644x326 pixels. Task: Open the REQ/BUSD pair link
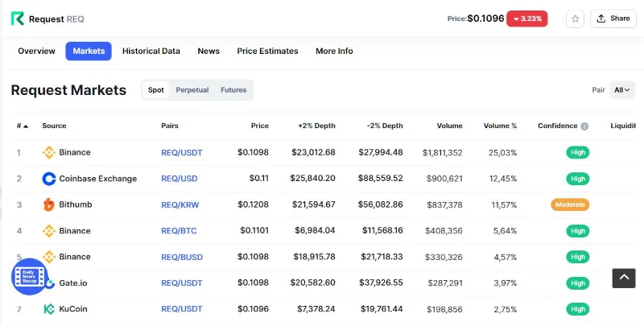[x=182, y=257]
